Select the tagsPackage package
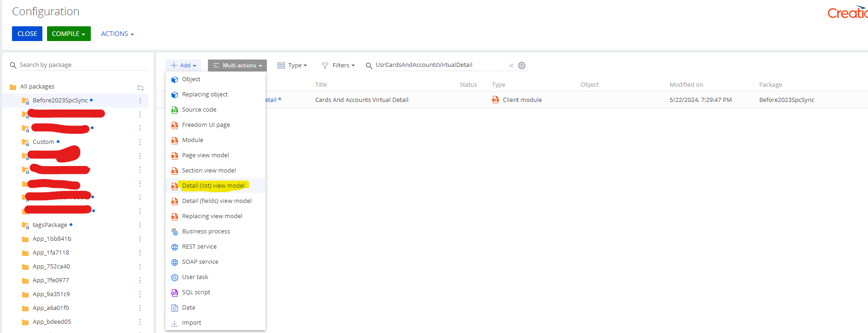This screenshot has height=333, width=868. pos(50,225)
